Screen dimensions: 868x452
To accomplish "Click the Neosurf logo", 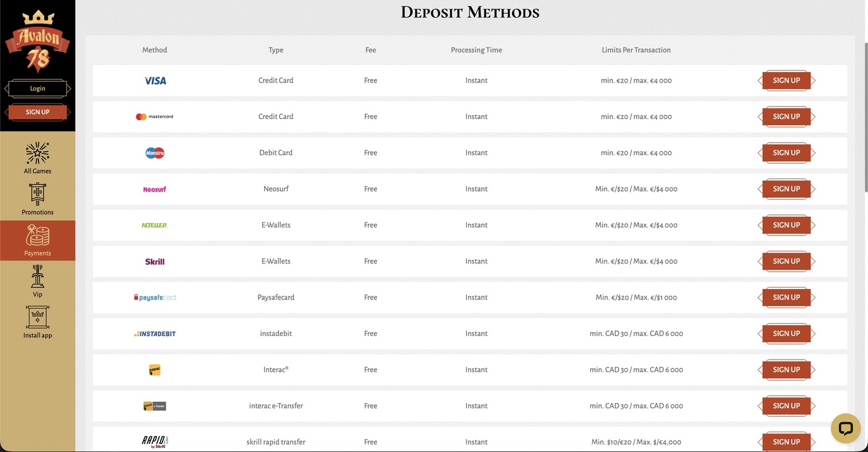I will (x=154, y=189).
